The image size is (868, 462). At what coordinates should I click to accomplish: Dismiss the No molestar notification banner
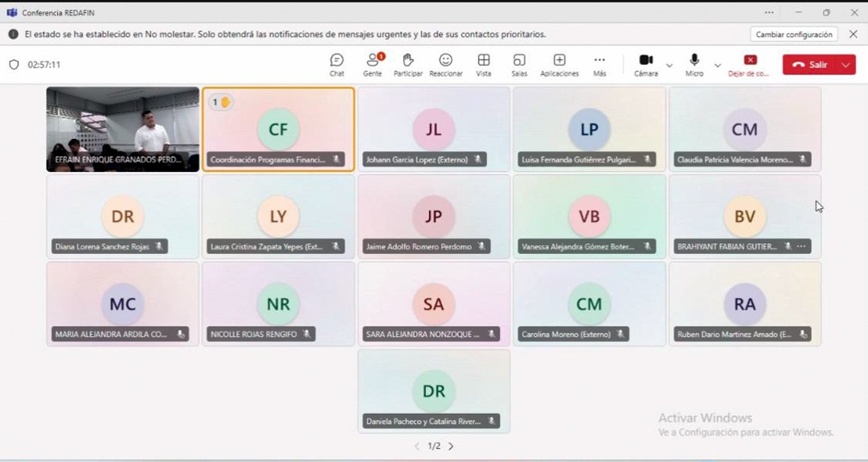click(854, 35)
